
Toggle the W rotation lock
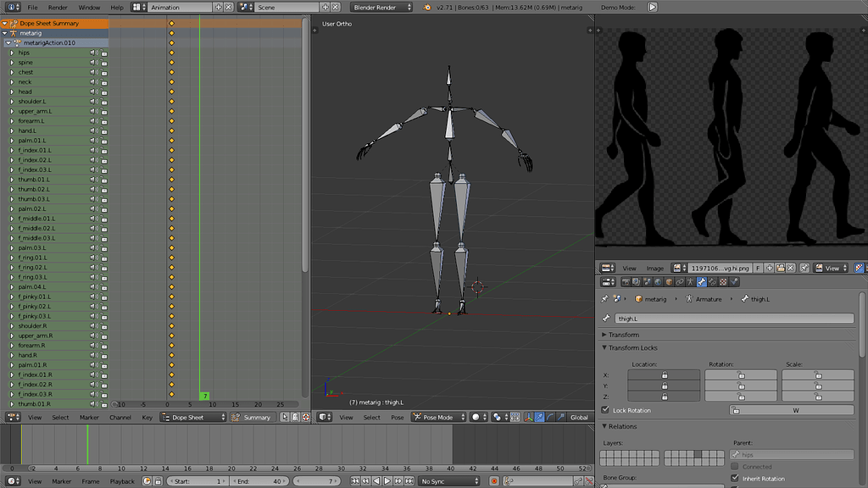pos(792,410)
